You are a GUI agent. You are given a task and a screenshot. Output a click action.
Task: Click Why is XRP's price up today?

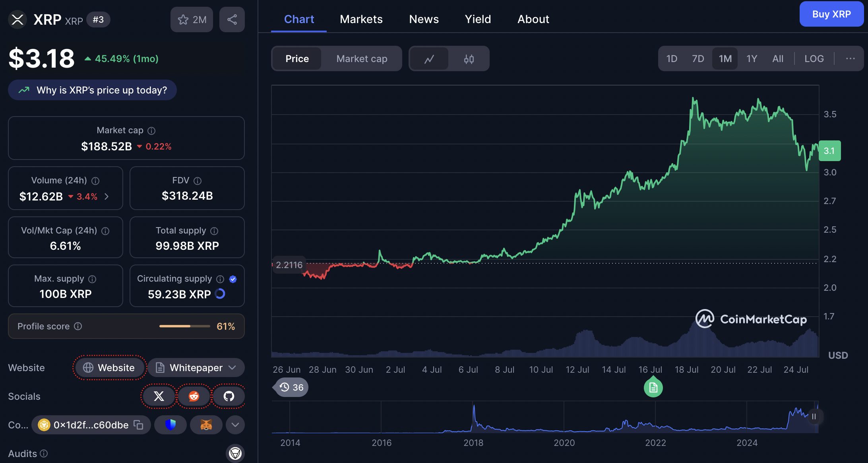92,90
